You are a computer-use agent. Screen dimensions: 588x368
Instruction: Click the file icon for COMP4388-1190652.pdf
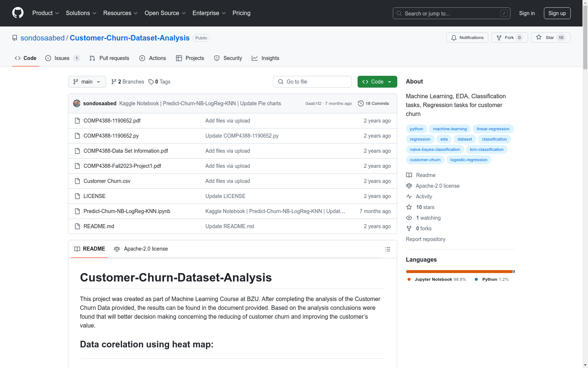77,121
